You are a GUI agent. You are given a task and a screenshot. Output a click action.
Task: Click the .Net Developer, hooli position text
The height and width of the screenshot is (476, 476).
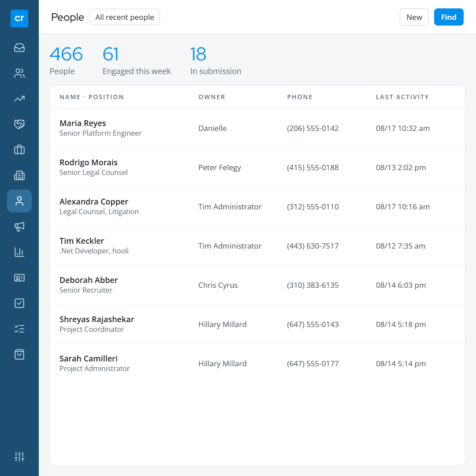(x=94, y=251)
